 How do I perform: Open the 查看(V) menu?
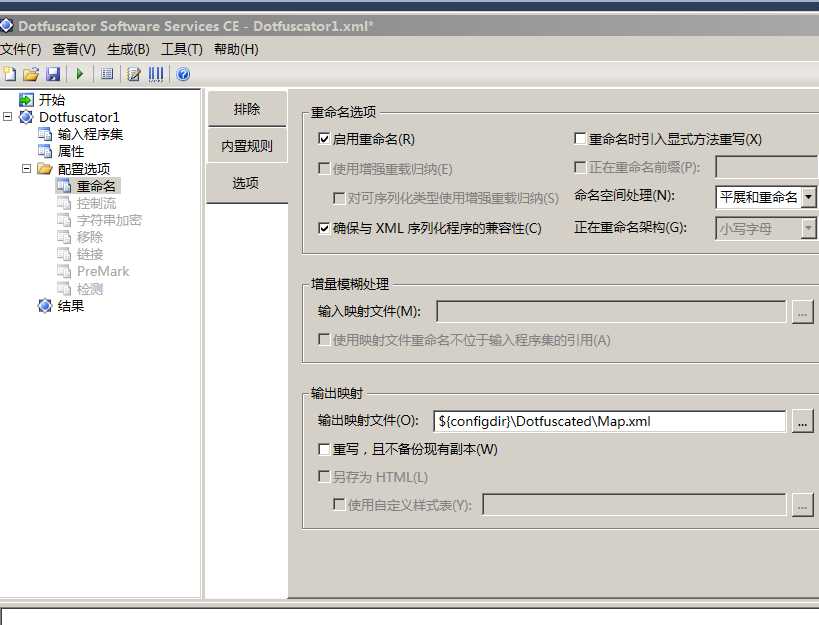tap(74, 49)
